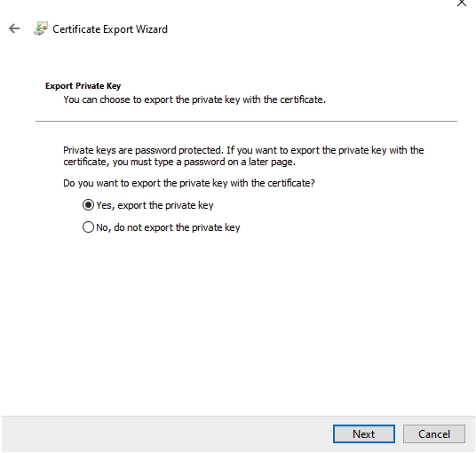
Task: Proceed with the Next button
Action: [x=364, y=433]
